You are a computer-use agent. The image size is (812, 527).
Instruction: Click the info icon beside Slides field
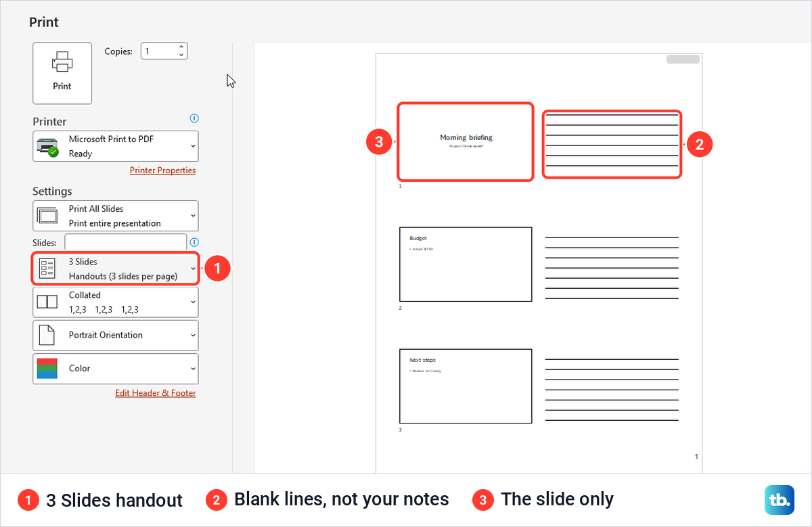tap(195, 242)
